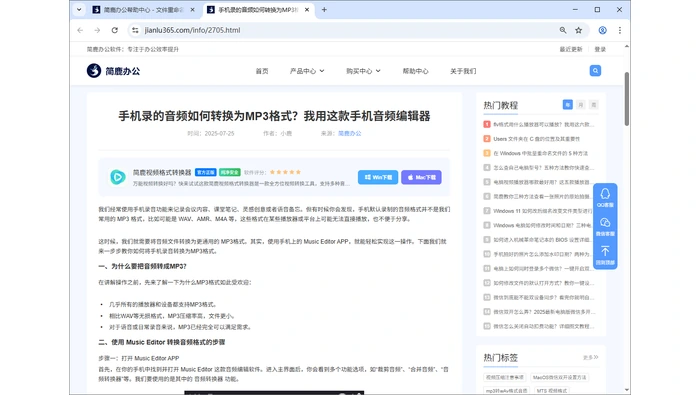Click the Win下载 button
This screenshot has width=700, height=395.
point(378,177)
